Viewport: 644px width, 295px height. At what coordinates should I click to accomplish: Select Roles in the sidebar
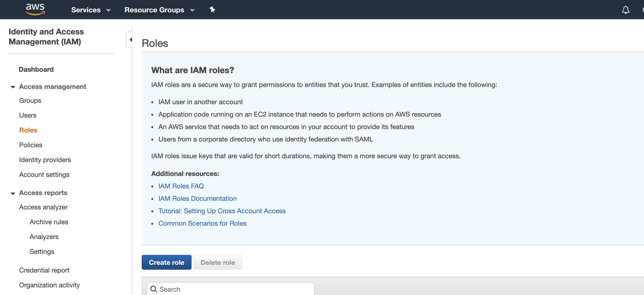[28, 130]
